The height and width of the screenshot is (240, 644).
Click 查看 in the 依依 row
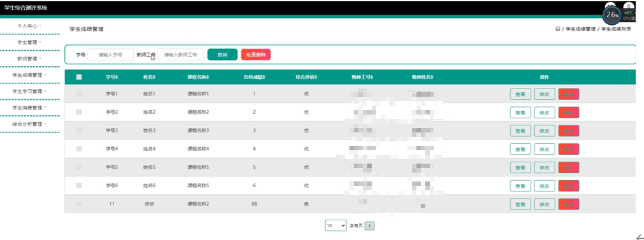[x=520, y=204]
